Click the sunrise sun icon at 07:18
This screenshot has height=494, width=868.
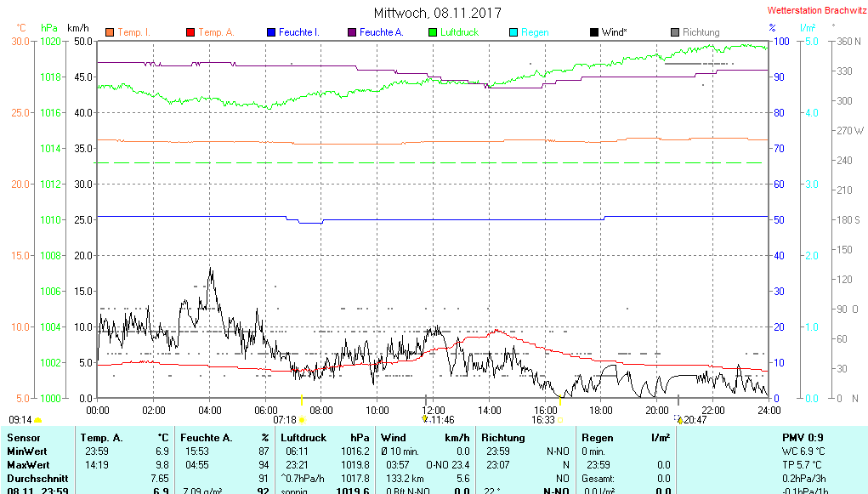pos(302,419)
